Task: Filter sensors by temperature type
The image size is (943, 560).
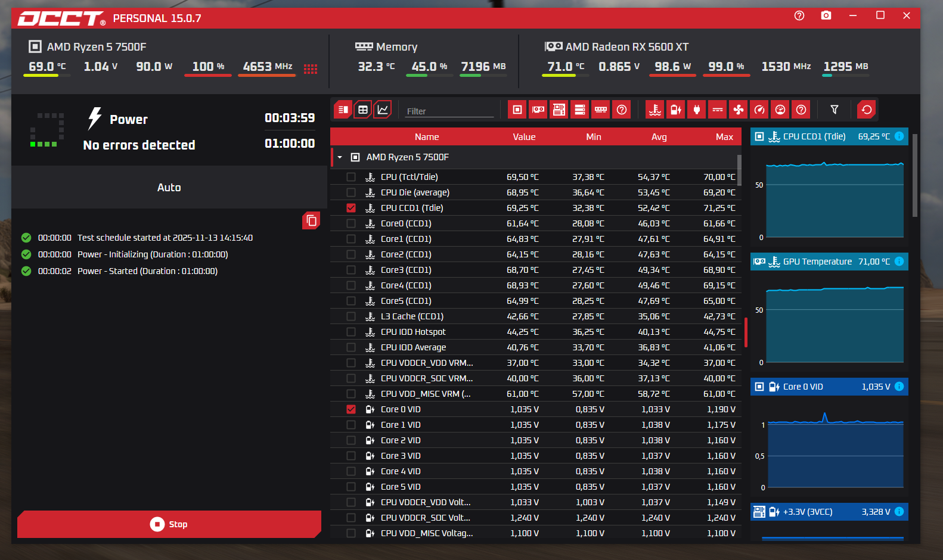Action: pos(655,110)
